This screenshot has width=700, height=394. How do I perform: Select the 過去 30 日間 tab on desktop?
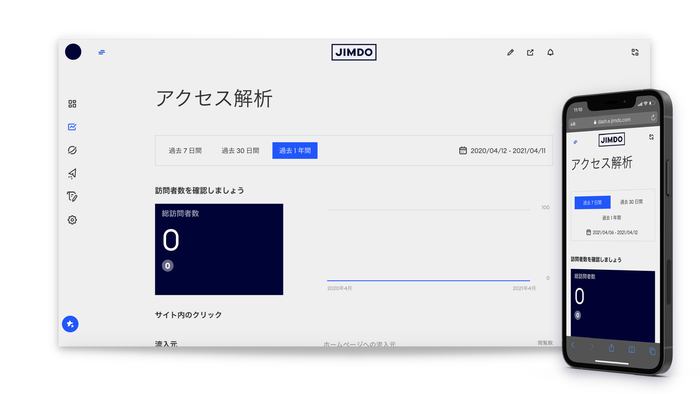tap(240, 151)
